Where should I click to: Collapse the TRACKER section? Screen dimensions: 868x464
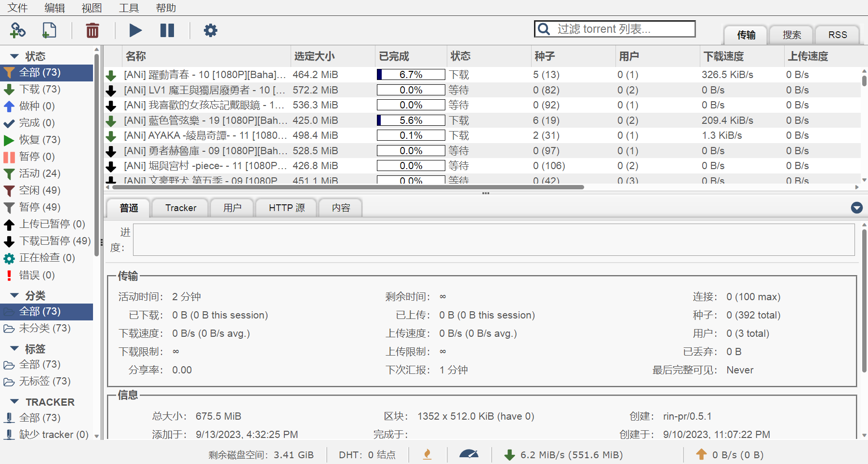[x=14, y=402]
